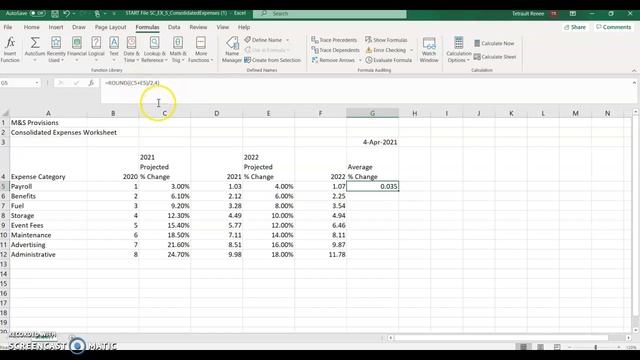This screenshot has height=360, width=640.
Task: Switch to the View tab
Action: pos(222,27)
